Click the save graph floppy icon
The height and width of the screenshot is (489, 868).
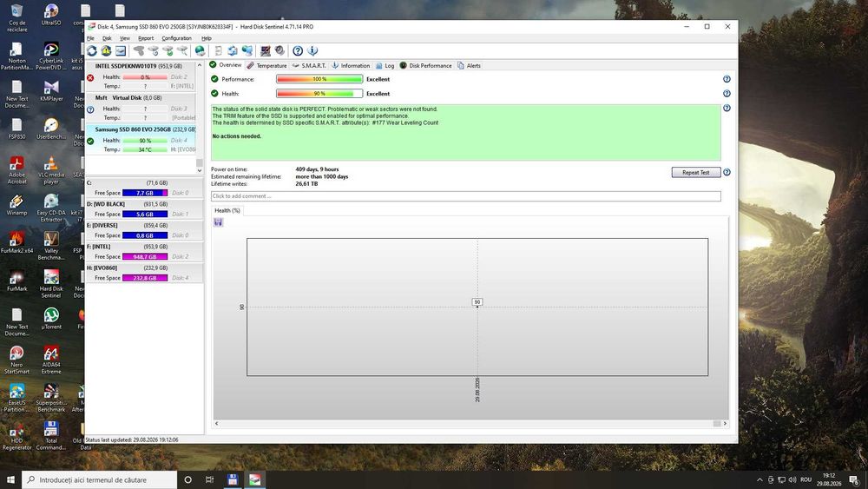tap(218, 222)
